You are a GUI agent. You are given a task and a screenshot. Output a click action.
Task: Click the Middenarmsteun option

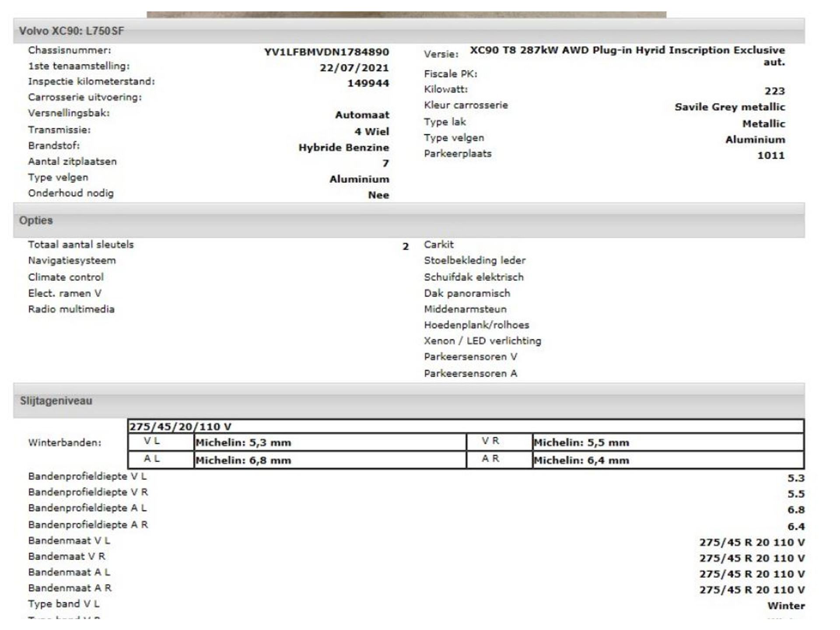465,309
